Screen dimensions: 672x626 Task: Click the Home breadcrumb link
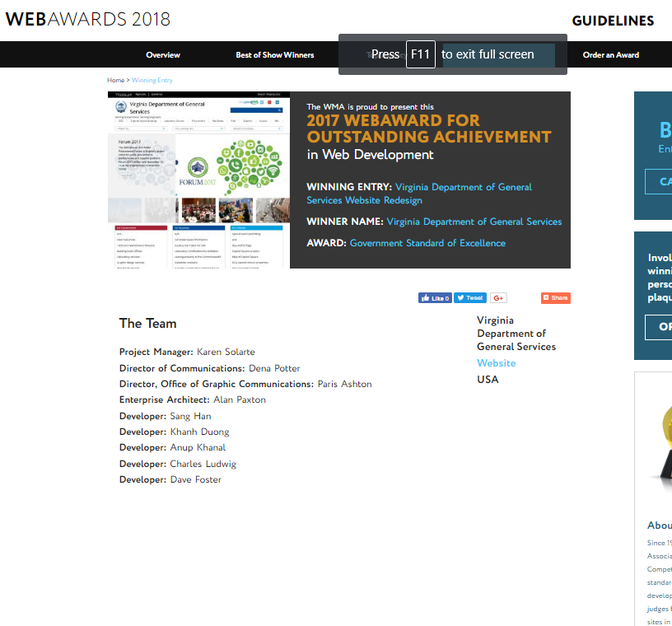coord(115,80)
